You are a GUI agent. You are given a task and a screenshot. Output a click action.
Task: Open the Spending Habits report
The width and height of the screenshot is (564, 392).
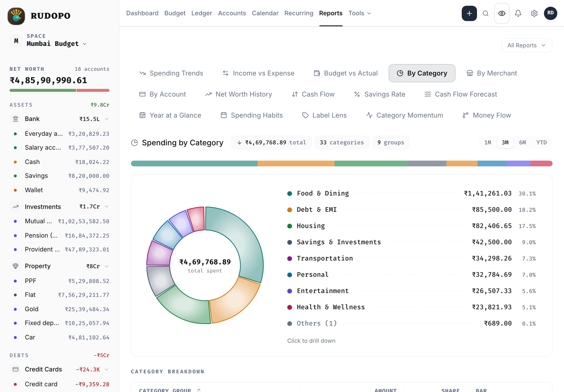pyautogui.click(x=252, y=115)
